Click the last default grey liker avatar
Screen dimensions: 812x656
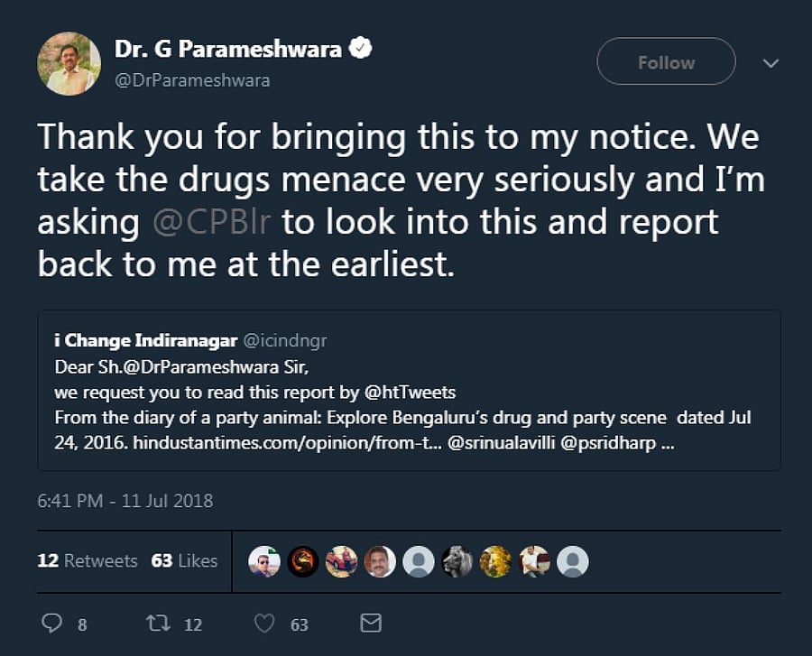coord(573,561)
